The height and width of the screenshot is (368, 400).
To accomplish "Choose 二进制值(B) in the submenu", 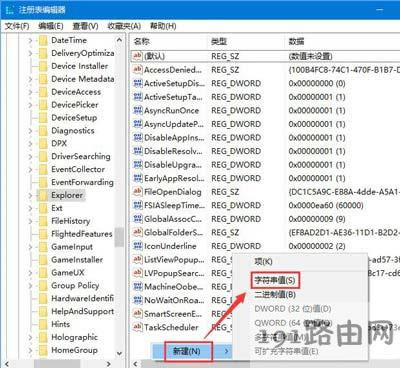I will (x=275, y=295).
